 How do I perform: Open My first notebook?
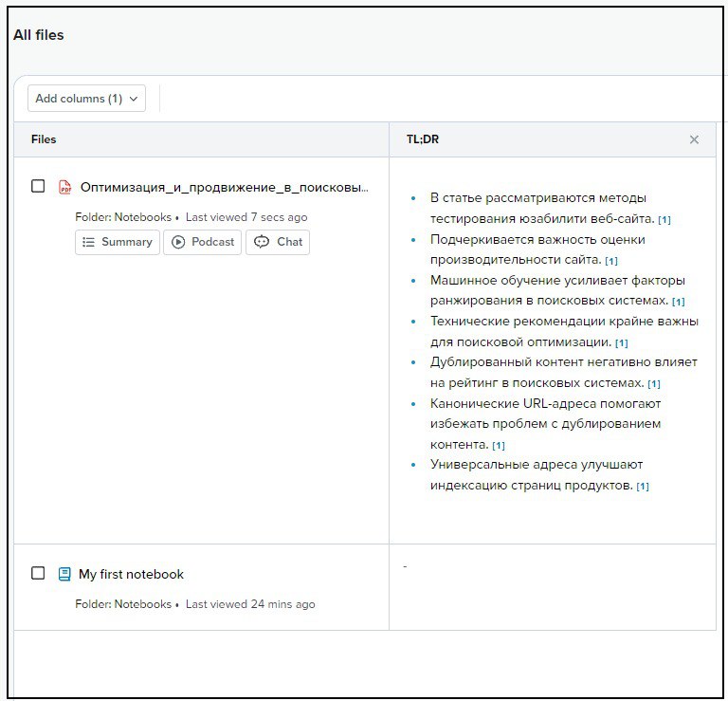coord(131,574)
